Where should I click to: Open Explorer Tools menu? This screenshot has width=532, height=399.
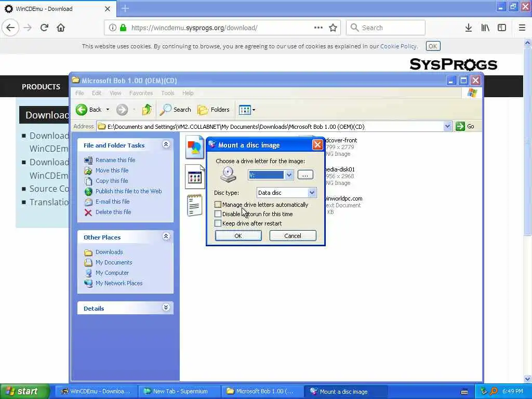coord(168,93)
